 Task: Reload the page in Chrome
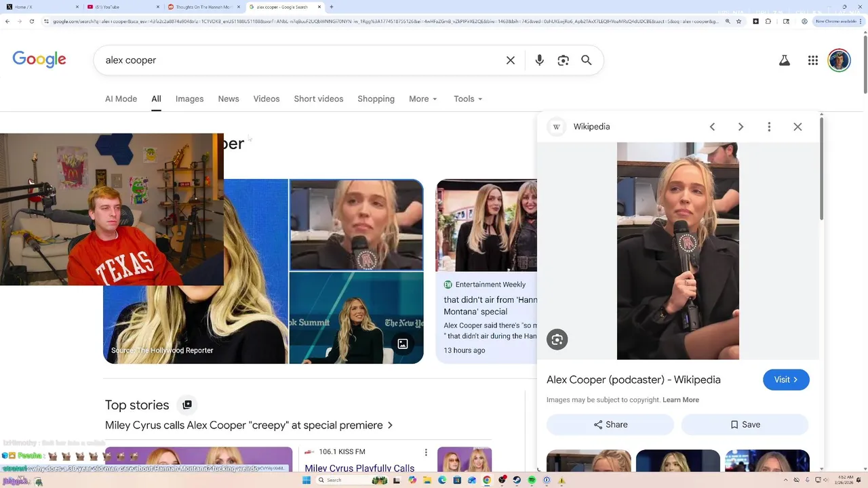31,21
